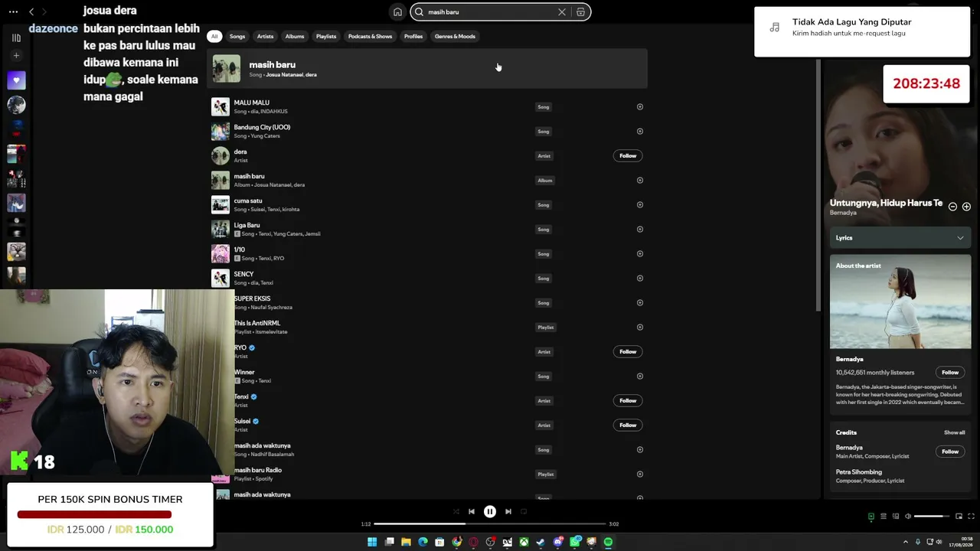Toggle shuffle in the player

pos(456,512)
